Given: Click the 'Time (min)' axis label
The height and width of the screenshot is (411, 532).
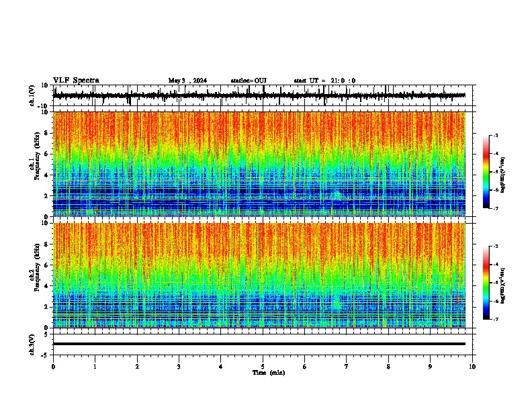Looking at the screenshot, I should (269, 373).
